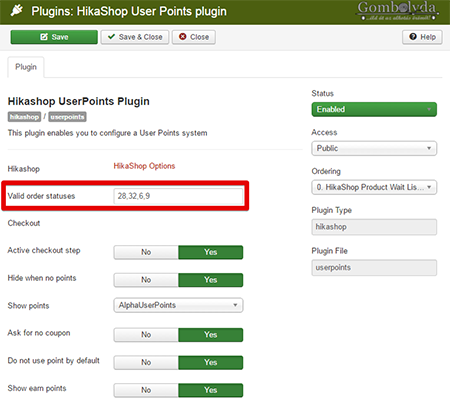450x411 pixels.
Task: Set Ask for no coupon to Yes
Action: (211, 335)
